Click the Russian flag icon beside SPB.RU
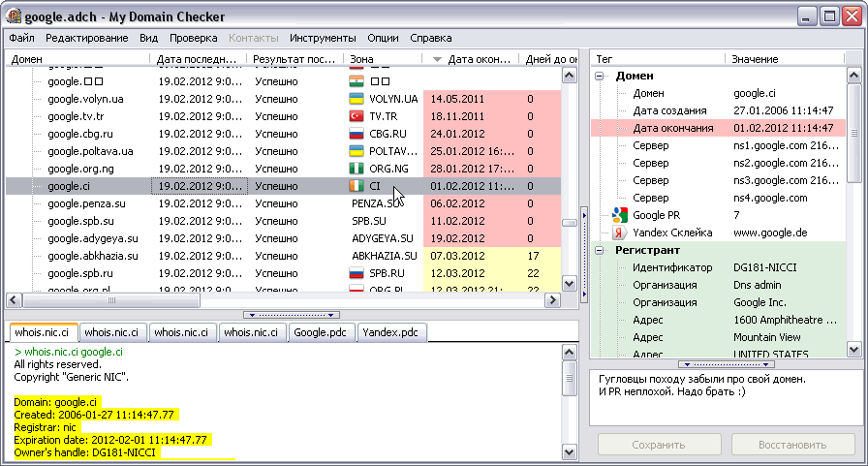 pyautogui.click(x=356, y=273)
